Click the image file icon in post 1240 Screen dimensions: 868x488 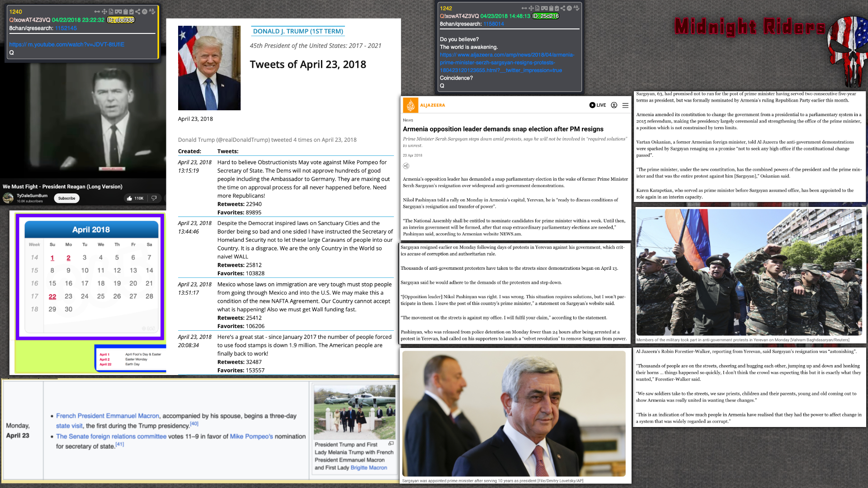coord(111,12)
